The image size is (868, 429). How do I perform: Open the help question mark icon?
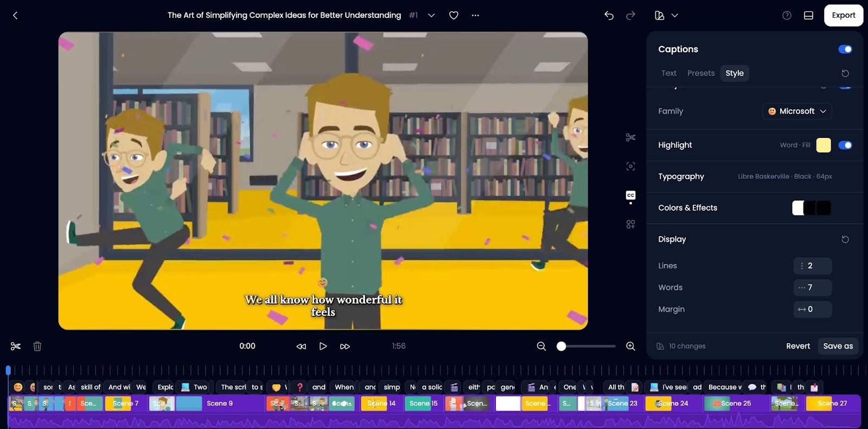(x=787, y=15)
